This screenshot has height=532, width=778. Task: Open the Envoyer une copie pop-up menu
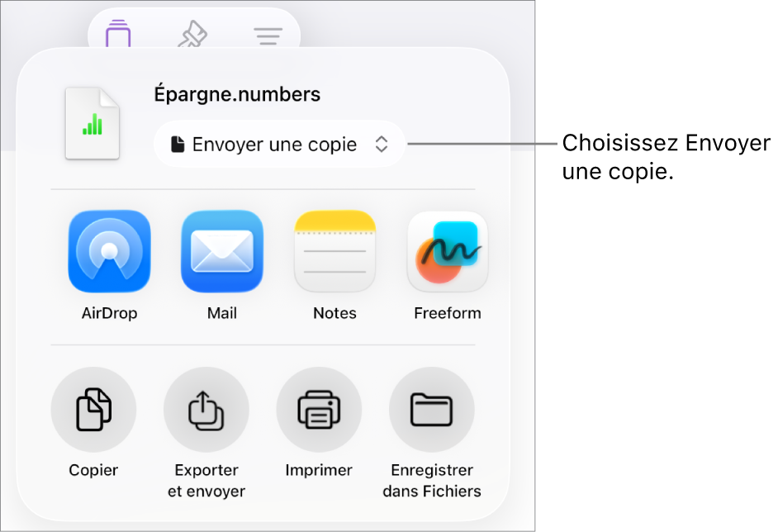(x=279, y=145)
